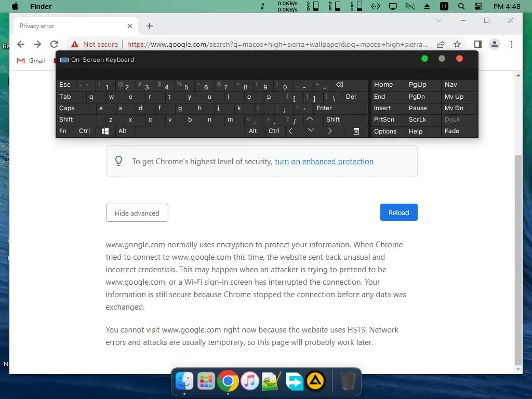The width and height of the screenshot is (532, 399).
Task: Click the page vertical scrollbar thumb
Action: click(518, 260)
